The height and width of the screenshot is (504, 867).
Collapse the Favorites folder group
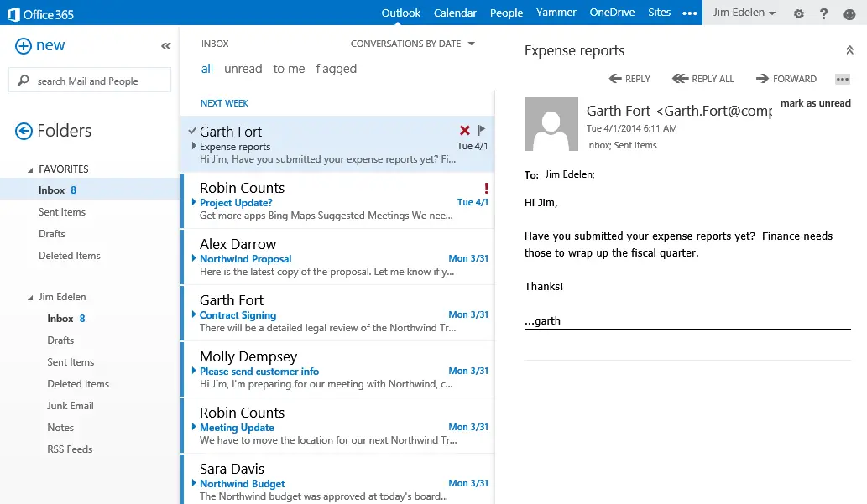pyautogui.click(x=30, y=170)
